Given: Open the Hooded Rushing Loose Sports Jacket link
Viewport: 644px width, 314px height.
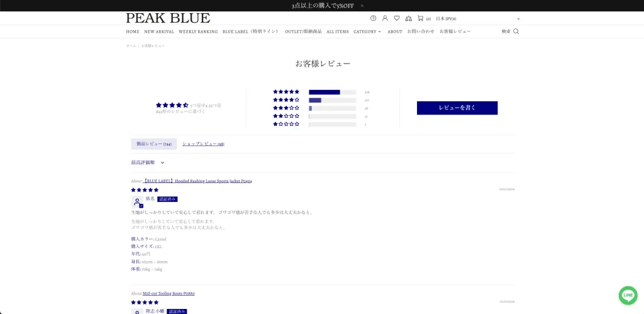Looking at the screenshot, I should (x=197, y=181).
